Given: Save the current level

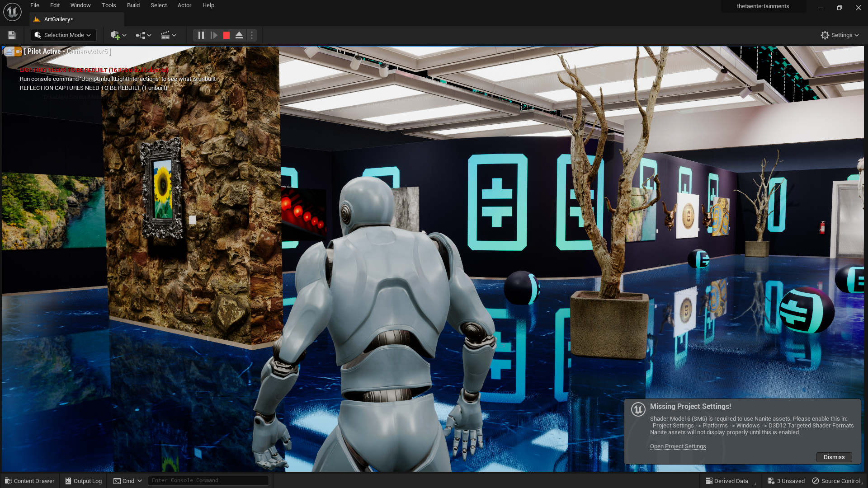Looking at the screenshot, I should click(12, 35).
